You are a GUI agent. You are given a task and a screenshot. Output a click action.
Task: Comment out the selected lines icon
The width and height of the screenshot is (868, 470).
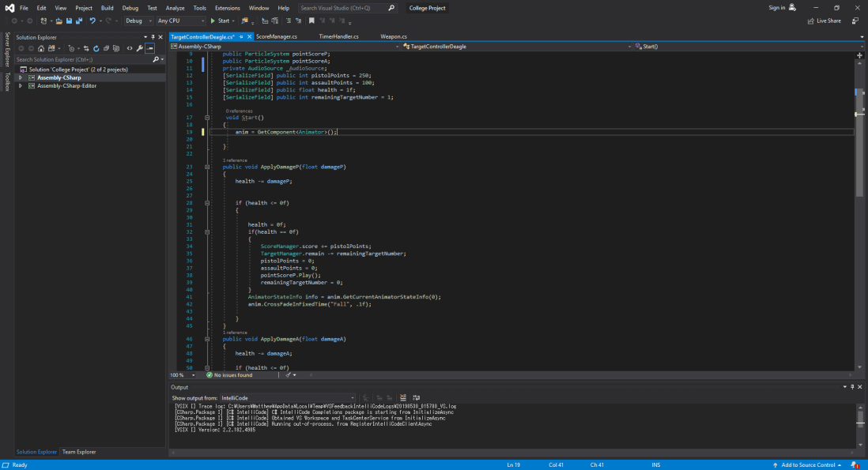289,21
